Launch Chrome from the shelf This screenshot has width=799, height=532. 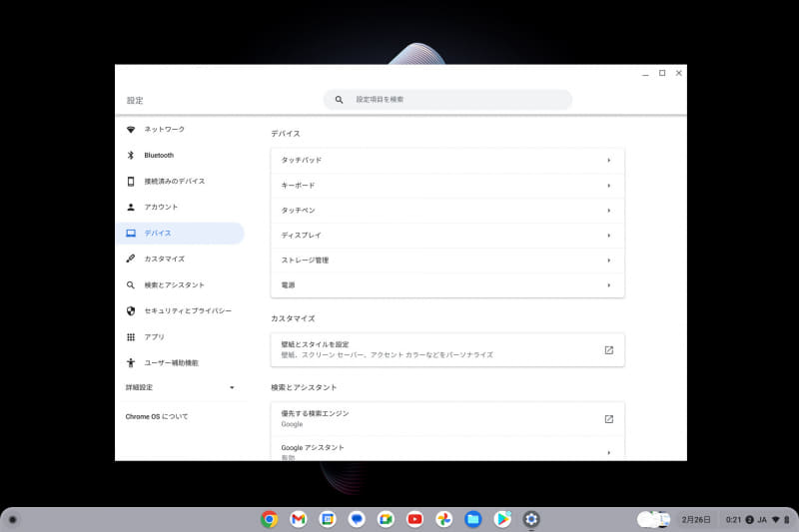tap(270, 519)
